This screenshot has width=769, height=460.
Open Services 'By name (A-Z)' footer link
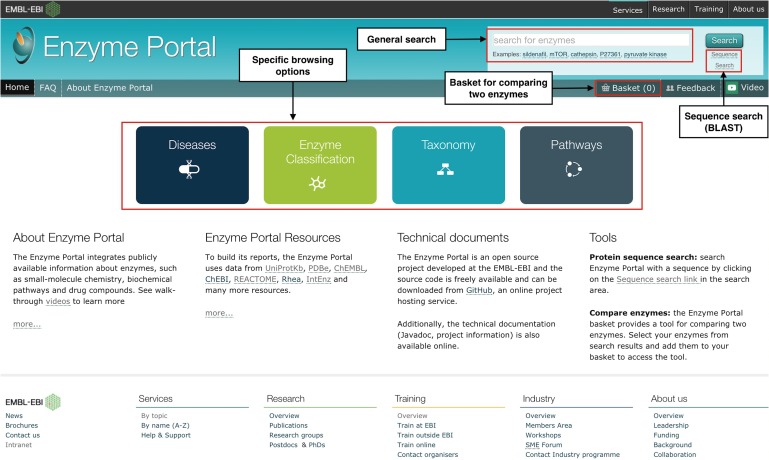click(x=165, y=425)
